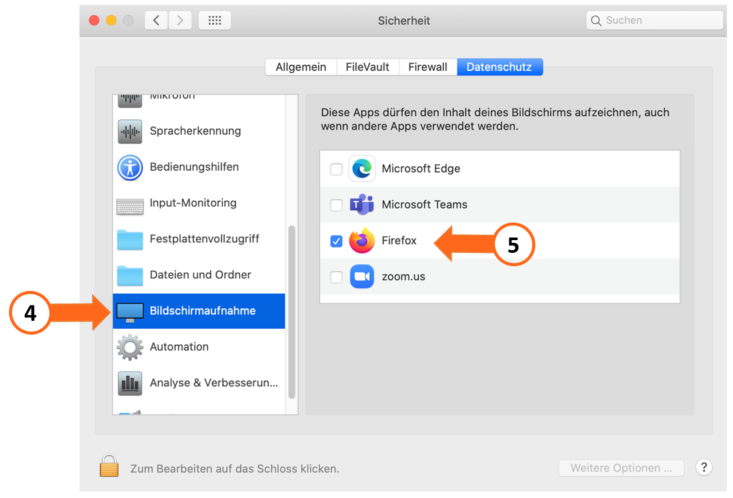Click the 'Zum Bearbeiten auf das Schloss klicken' text
This screenshot has height=498, width=733.
click(x=235, y=469)
